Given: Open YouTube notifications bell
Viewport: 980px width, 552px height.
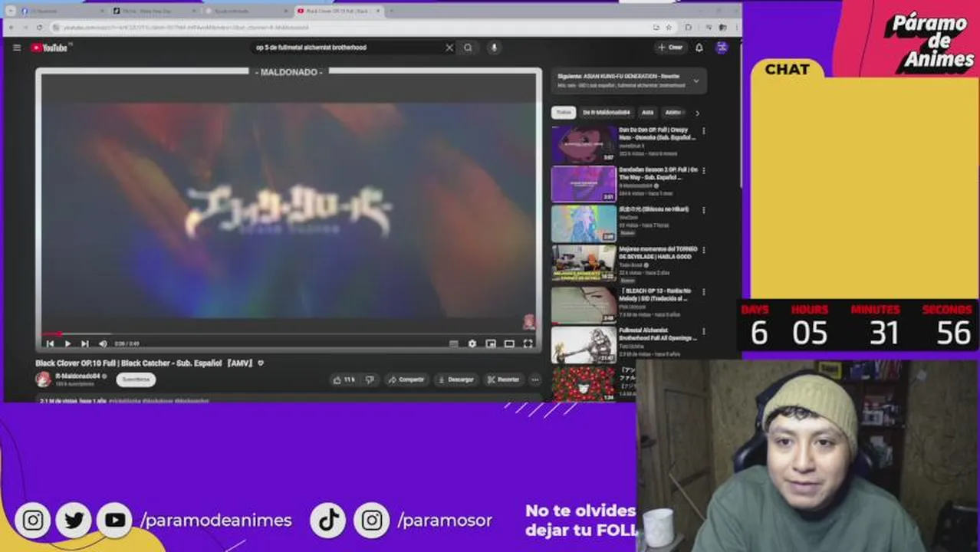Looking at the screenshot, I should [699, 48].
